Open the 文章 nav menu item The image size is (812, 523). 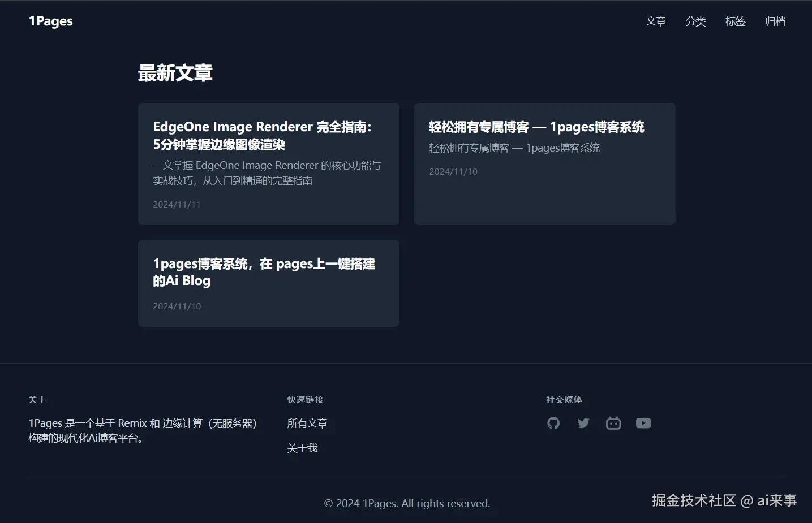coord(656,21)
